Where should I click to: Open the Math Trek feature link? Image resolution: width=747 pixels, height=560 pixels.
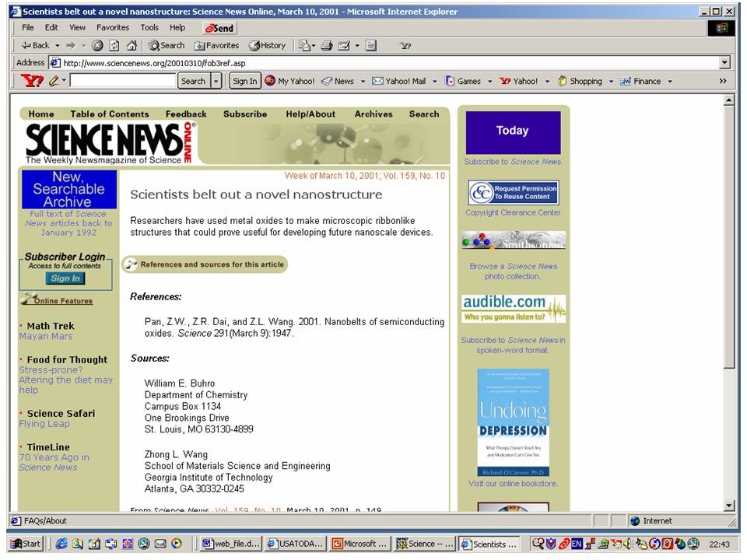click(51, 326)
